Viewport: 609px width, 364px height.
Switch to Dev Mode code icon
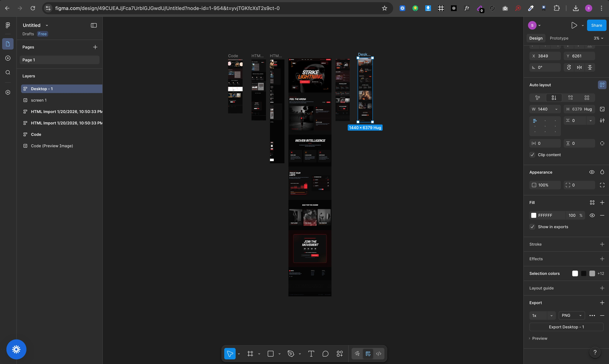click(x=379, y=354)
